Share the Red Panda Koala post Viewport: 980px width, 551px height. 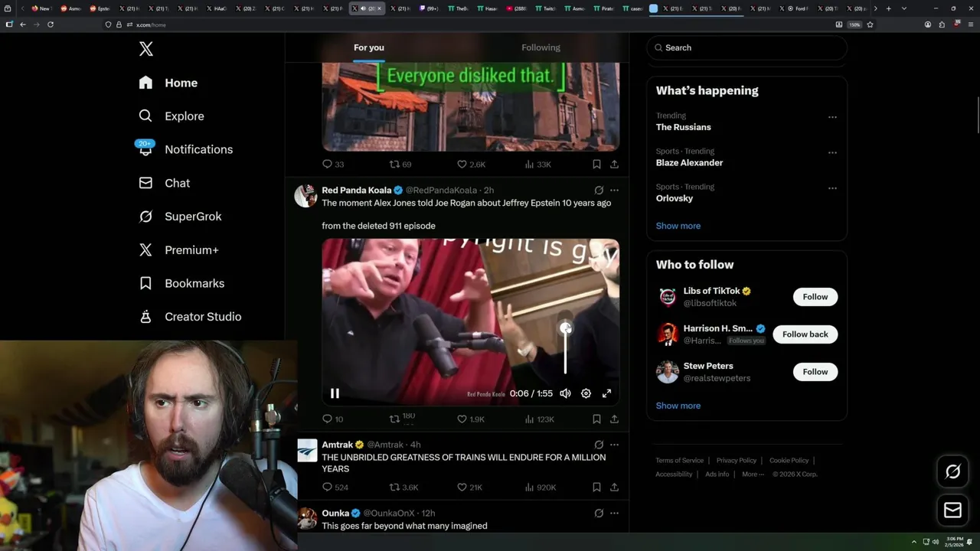(x=614, y=419)
